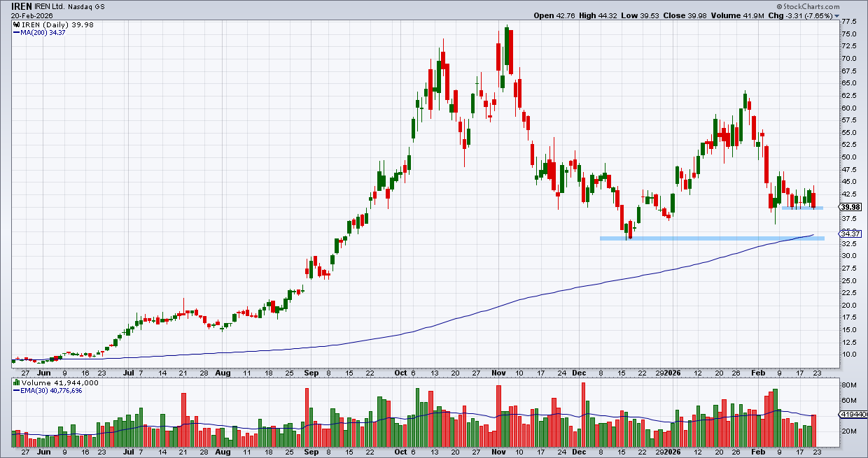Click the 70.0 price axis label
The height and width of the screenshot is (458, 868).
click(x=850, y=59)
